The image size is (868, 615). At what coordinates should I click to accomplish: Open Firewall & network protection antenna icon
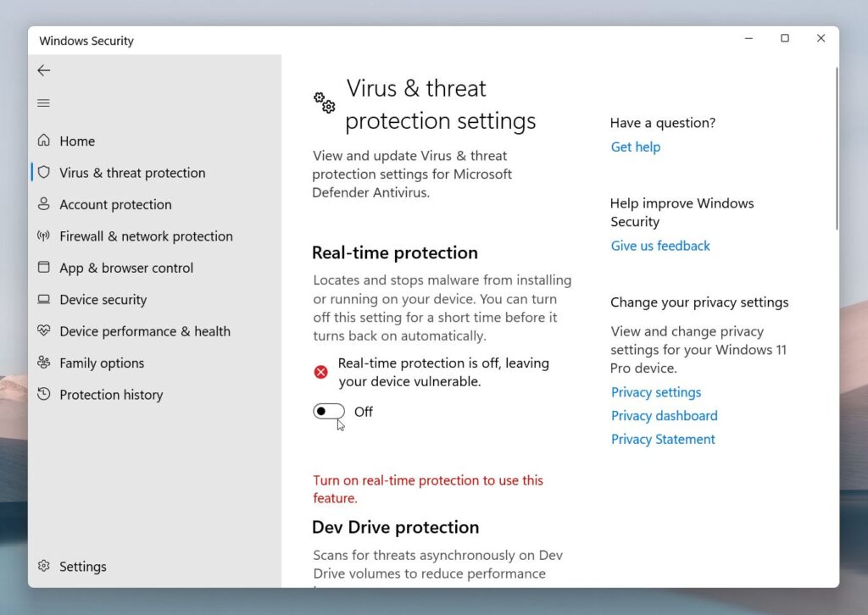[44, 236]
